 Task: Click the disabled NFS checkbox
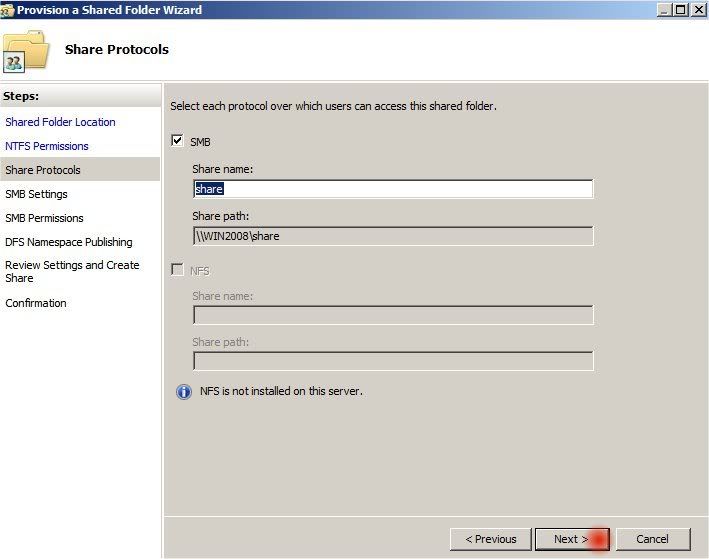177,270
